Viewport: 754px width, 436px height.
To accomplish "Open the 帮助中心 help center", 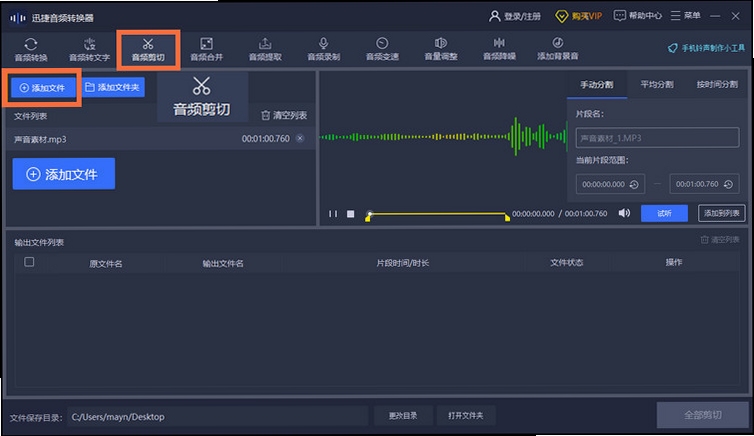I will tap(638, 16).
